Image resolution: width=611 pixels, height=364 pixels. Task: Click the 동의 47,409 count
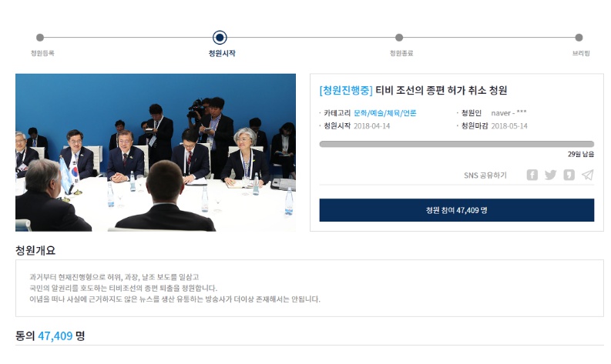tap(50, 336)
